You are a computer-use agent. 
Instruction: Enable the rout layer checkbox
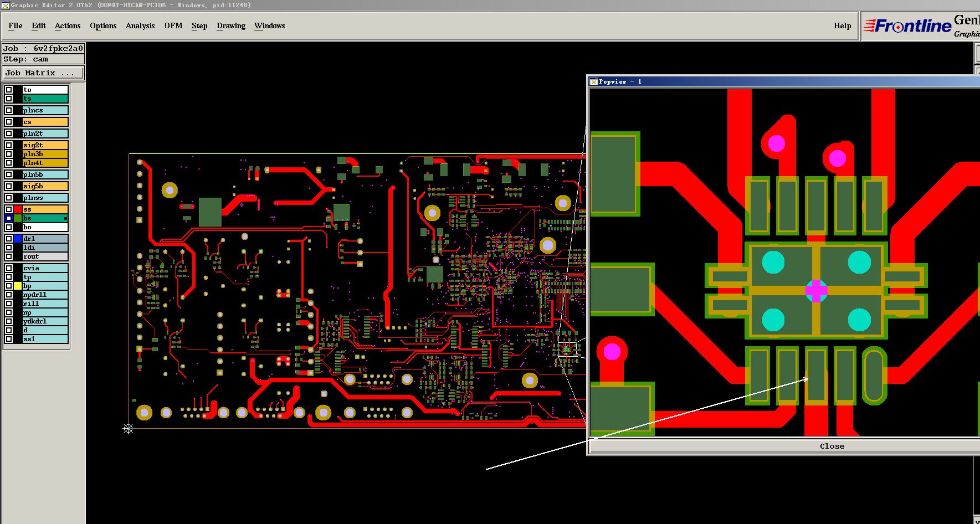pyautogui.click(x=9, y=256)
